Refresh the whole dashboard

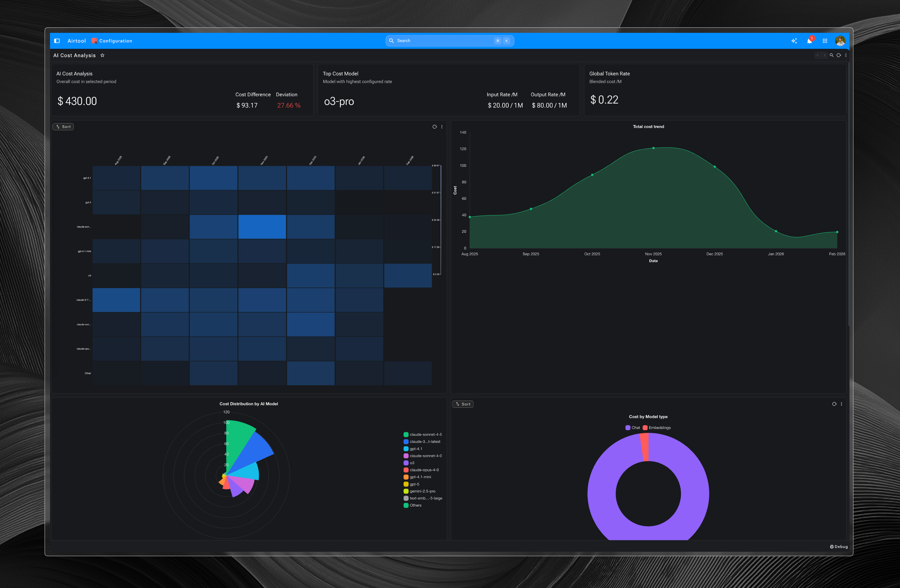tap(839, 55)
